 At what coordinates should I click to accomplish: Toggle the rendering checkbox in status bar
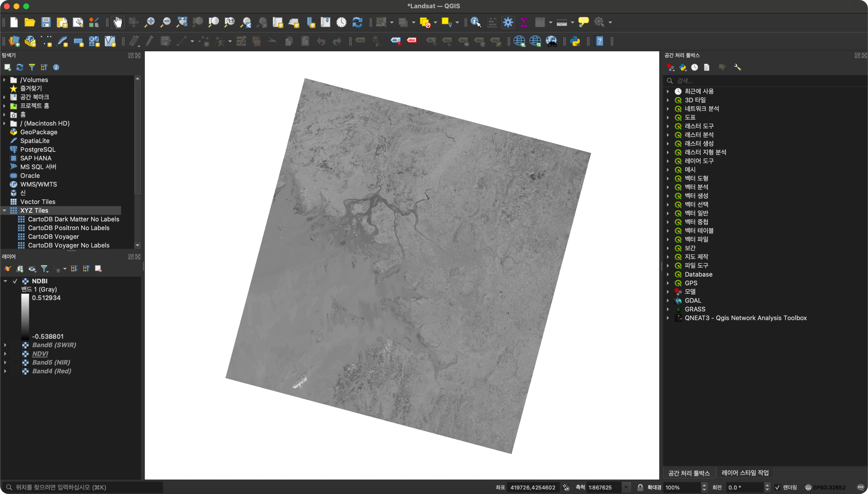pos(777,487)
